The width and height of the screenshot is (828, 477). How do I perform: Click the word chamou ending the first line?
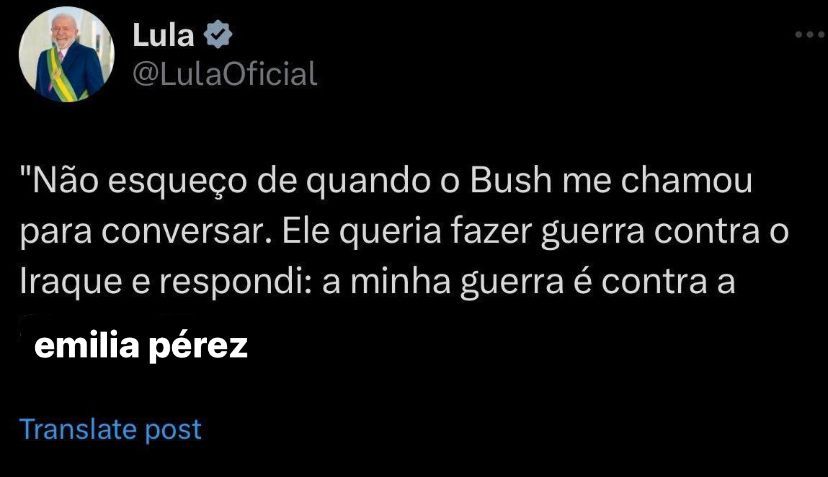[686, 180]
